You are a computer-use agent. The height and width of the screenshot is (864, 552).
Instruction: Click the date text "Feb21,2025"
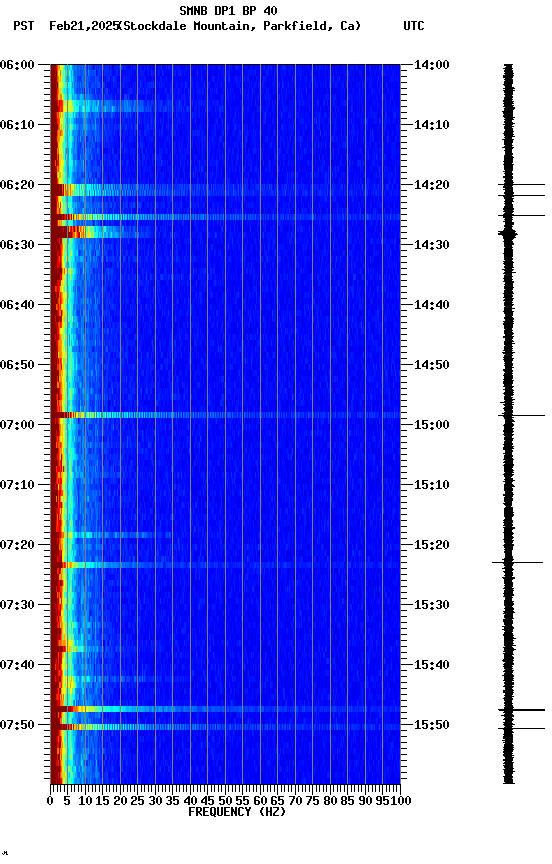coord(84,26)
